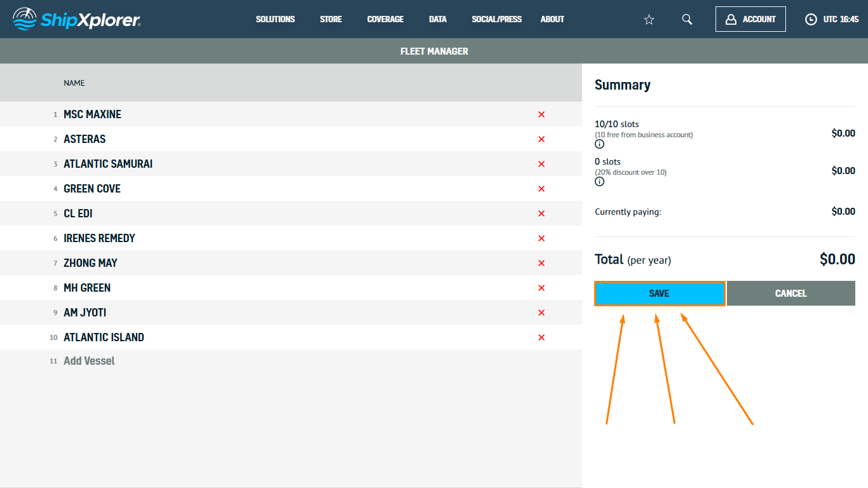Cancel the fleet changes
This screenshot has width=868, height=488.
click(x=791, y=294)
